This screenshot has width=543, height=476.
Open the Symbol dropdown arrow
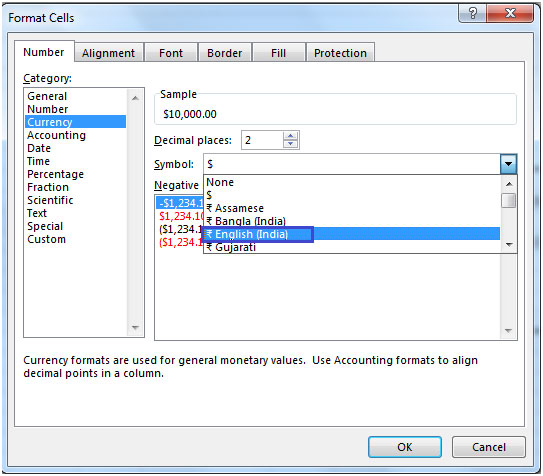tap(508, 164)
